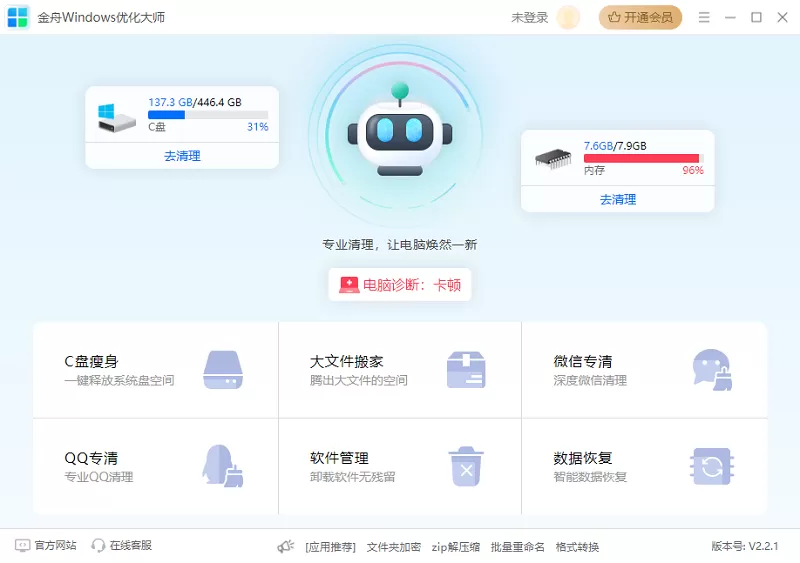800x563 pixels.
Task: Click the C盘 drive icon
Action: point(116,117)
